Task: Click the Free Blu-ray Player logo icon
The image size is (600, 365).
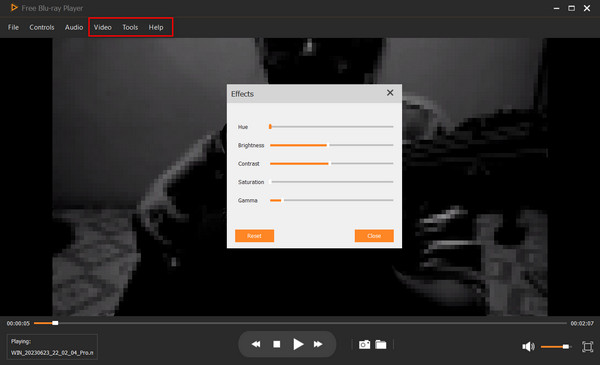Action: tap(14, 8)
